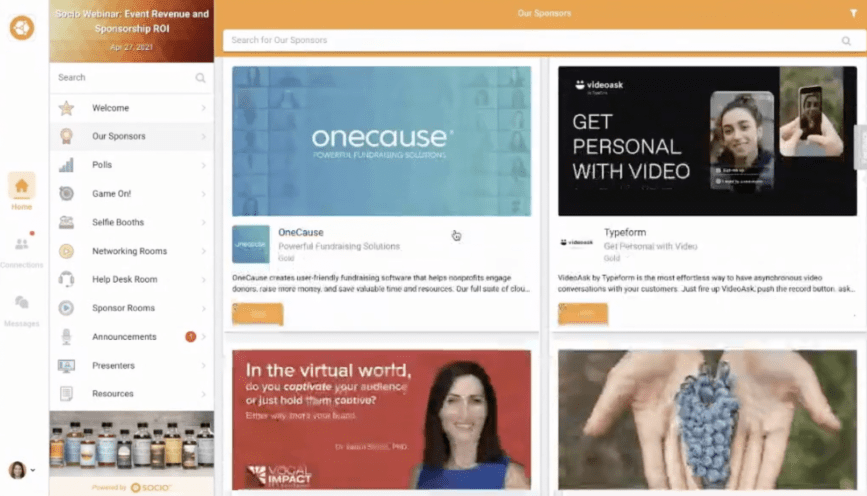Open the Welcome menu item
This screenshot has width=867, height=496.
[x=132, y=108]
